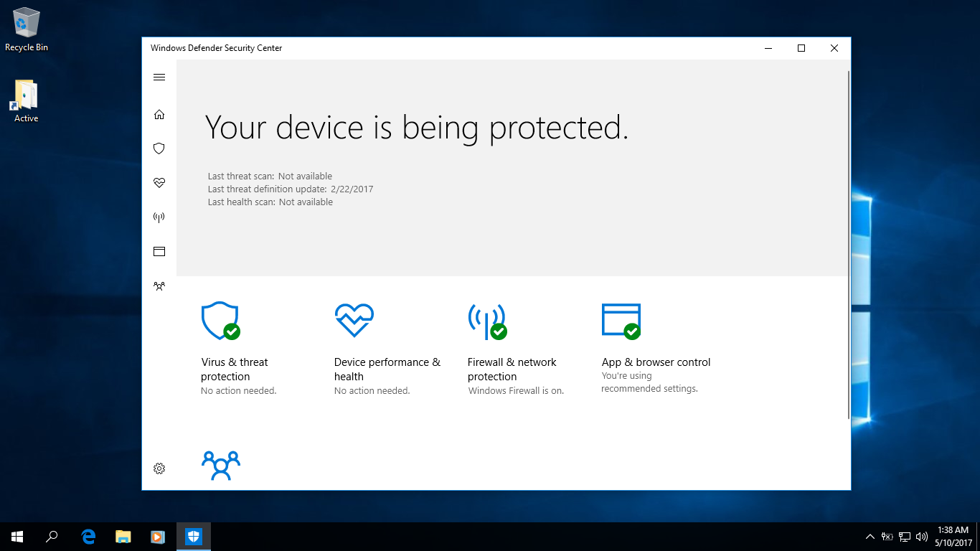
Task: Maximize the Windows Defender Security Center window
Action: pos(801,48)
